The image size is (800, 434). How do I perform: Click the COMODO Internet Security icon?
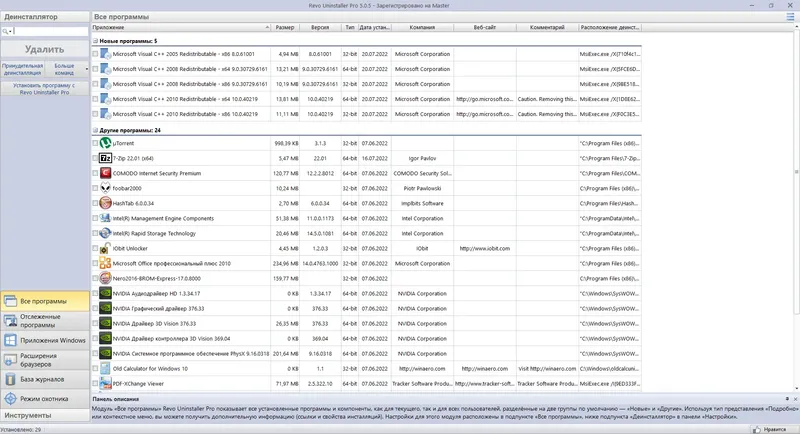[x=105, y=173]
